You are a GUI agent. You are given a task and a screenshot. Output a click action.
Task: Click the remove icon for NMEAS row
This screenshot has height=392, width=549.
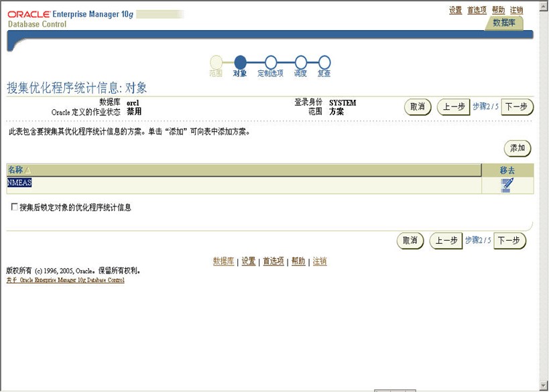point(507,185)
